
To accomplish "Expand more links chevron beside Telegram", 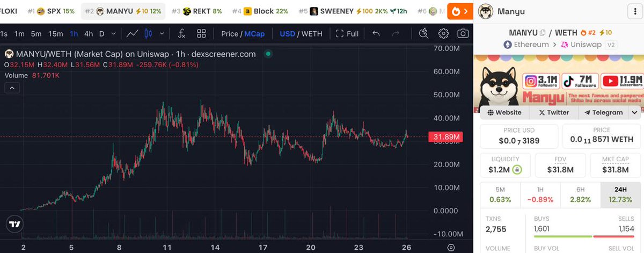I will point(634,112).
